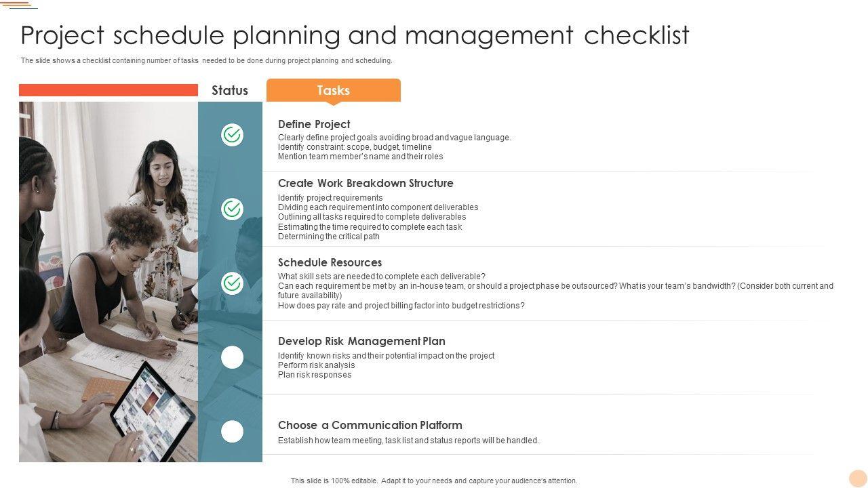Click the Define Project checkmark icon
Screen dimensions: 868x488
pos(232,135)
